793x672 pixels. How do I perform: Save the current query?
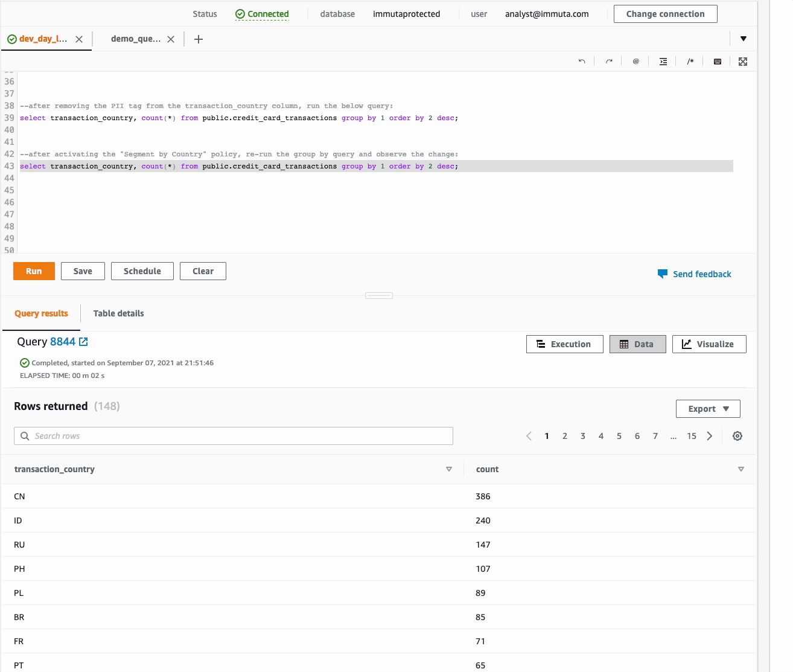83,271
